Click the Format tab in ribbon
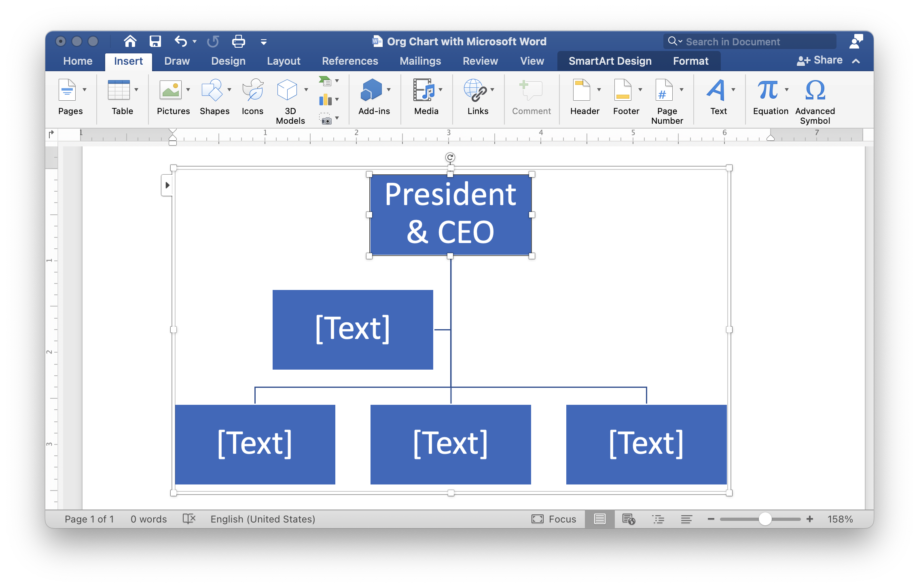Image resolution: width=919 pixels, height=588 pixels. 690,61
